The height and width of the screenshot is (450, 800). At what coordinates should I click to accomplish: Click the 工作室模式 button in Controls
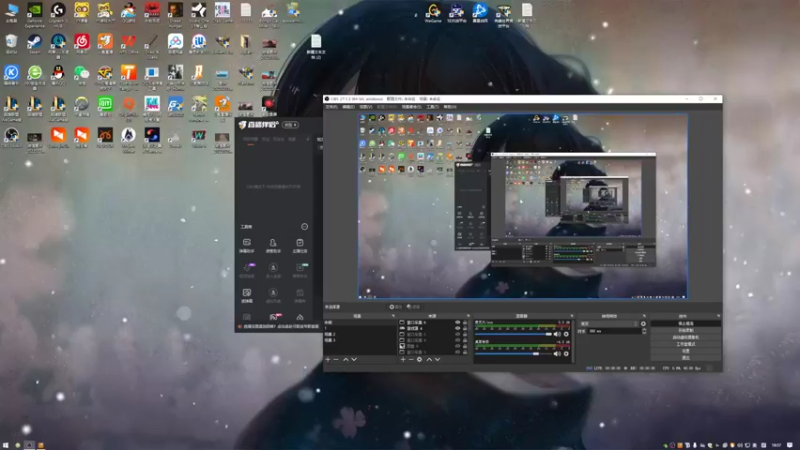(686, 344)
